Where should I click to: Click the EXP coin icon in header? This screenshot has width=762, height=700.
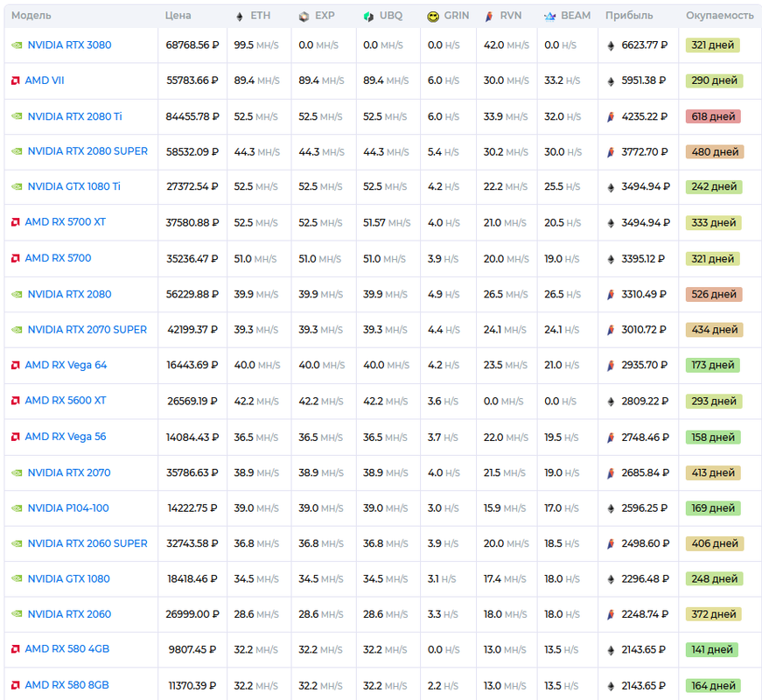[304, 17]
